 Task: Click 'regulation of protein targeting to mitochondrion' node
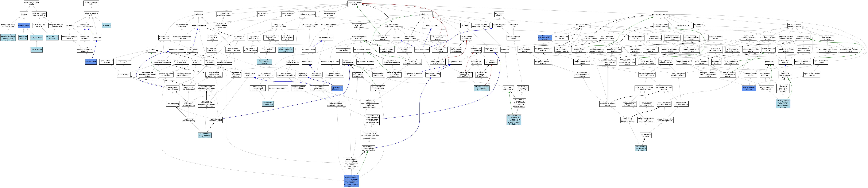(x=205, y=135)
